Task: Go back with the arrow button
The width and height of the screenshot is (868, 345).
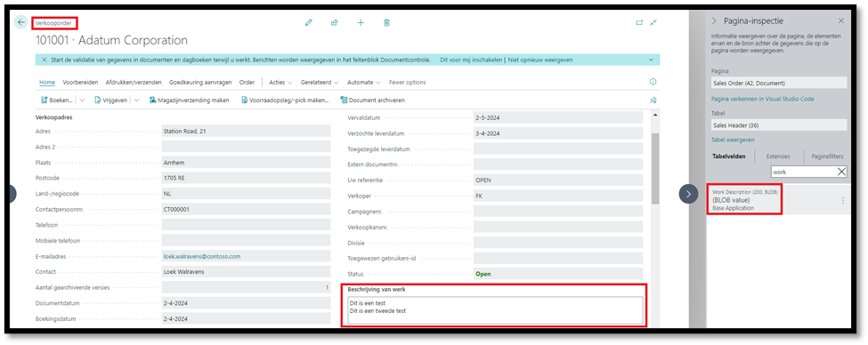Action: tap(21, 22)
